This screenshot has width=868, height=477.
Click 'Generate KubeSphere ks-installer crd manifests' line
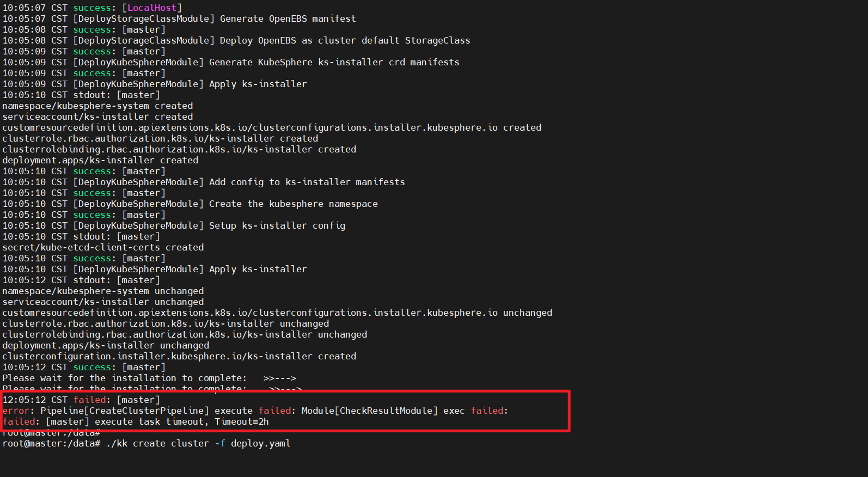point(231,62)
